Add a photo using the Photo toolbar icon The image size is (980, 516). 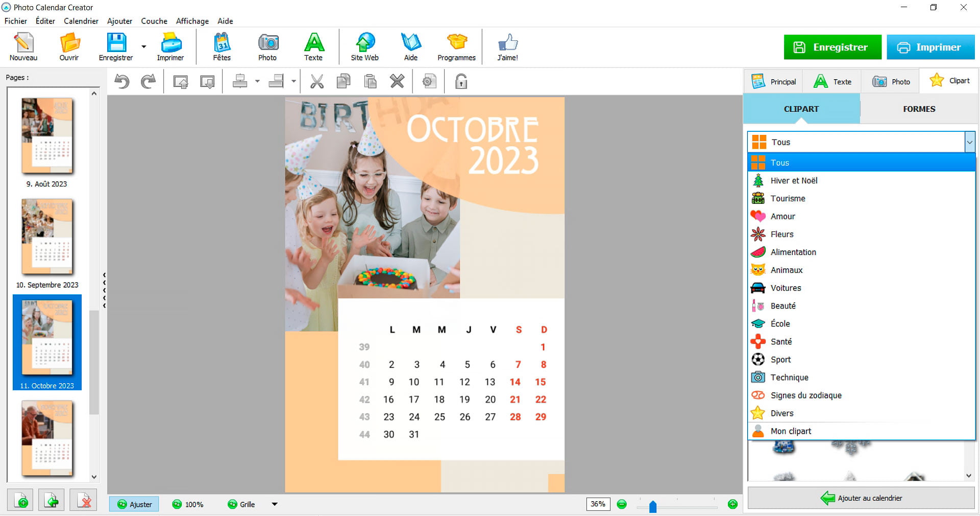[267, 46]
